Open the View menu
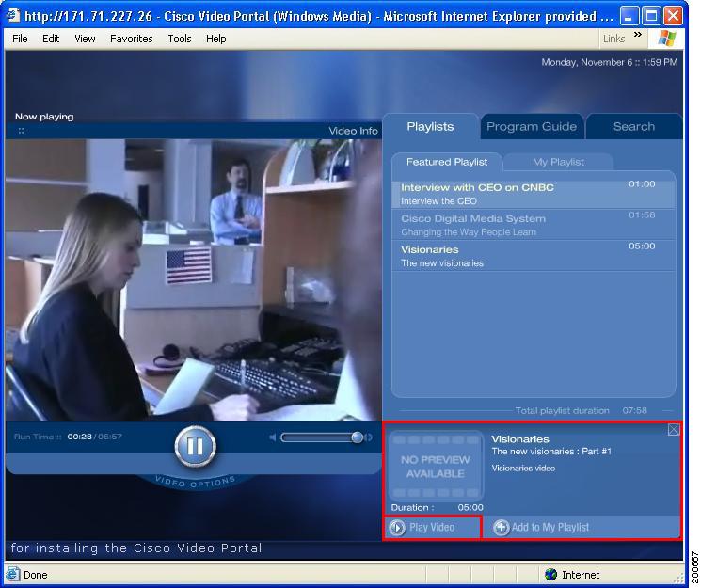 pyautogui.click(x=85, y=39)
